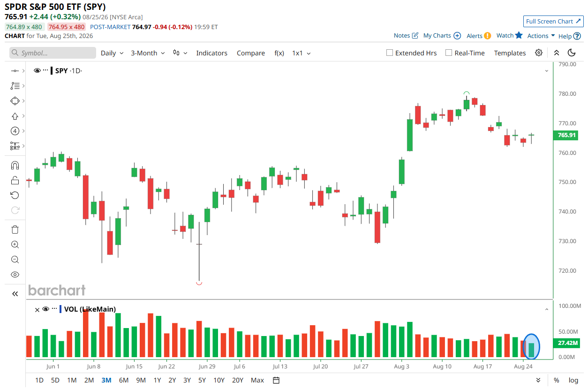Delete drawings with the trash icon
588x390 pixels.
(15, 229)
